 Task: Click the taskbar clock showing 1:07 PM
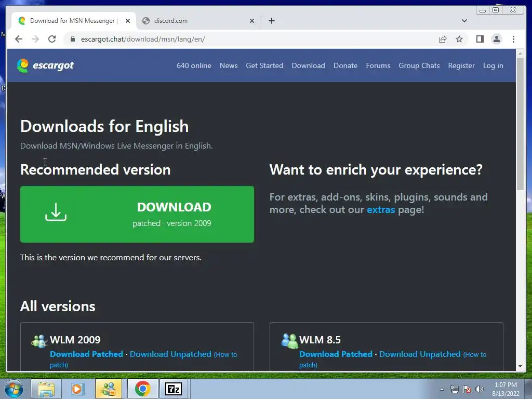pyautogui.click(x=506, y=389)
